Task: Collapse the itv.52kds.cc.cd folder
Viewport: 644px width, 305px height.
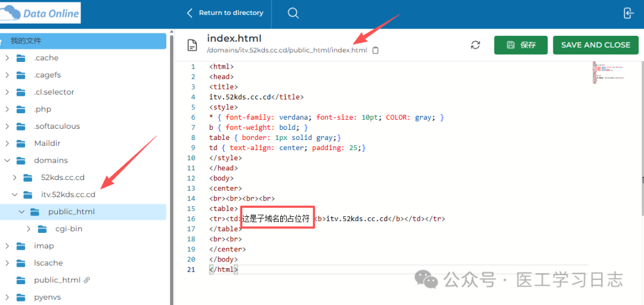Action: click(14, 195)
